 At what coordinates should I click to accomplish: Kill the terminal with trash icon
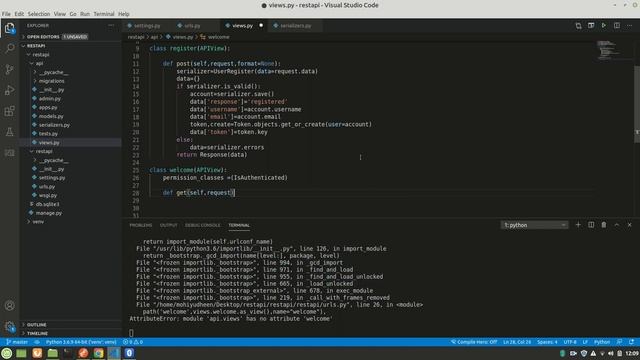pos(604,225)
